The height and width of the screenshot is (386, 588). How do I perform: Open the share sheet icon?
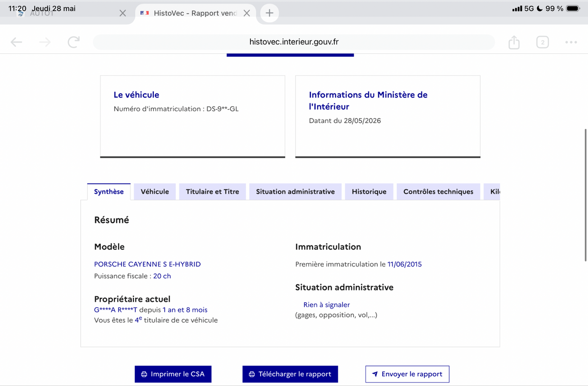514,43
